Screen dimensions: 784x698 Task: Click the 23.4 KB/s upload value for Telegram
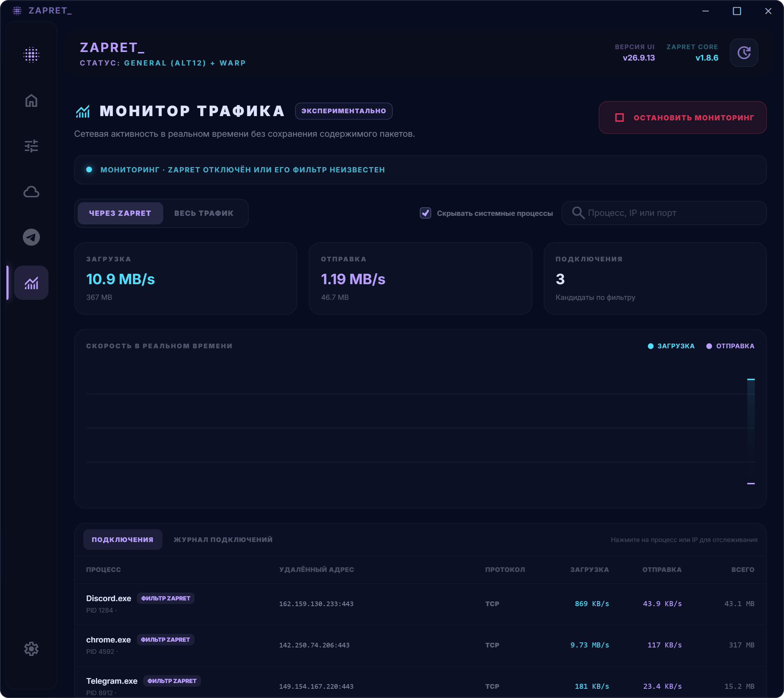click(662, 687)
